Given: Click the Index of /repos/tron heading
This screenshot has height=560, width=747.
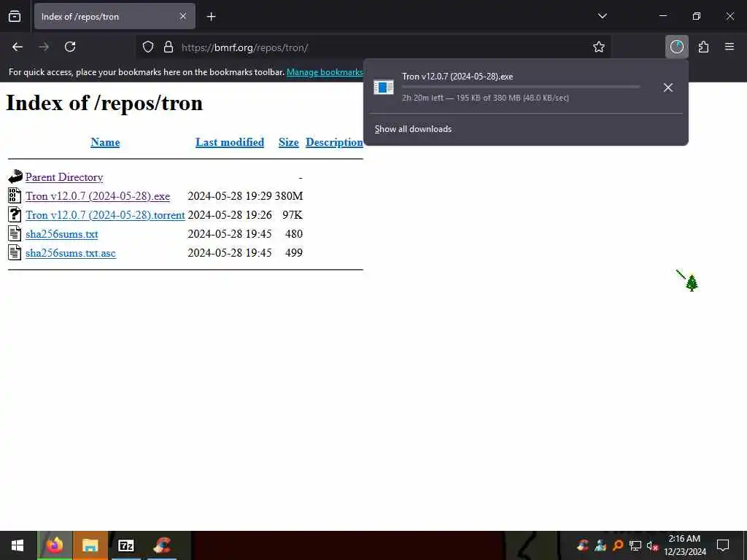Looking at the screenshot, I should (104, 103).
